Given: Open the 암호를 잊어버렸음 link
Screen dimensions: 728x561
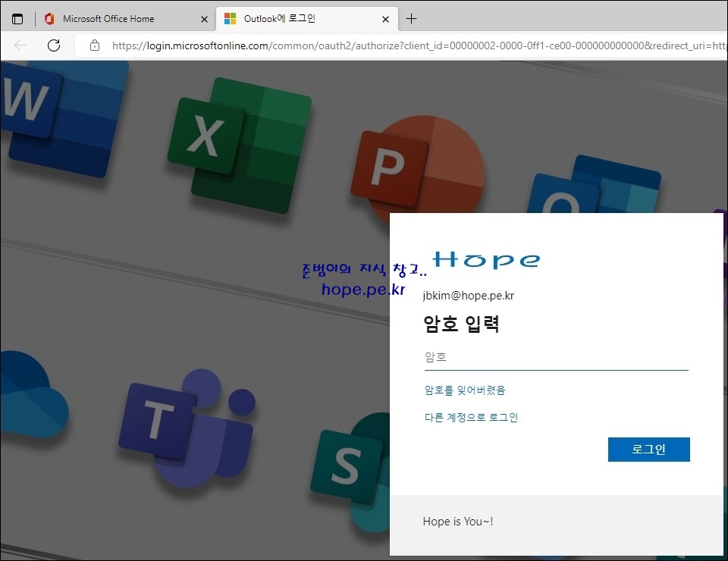Looking at the screenshot, I should click(465, 390).
